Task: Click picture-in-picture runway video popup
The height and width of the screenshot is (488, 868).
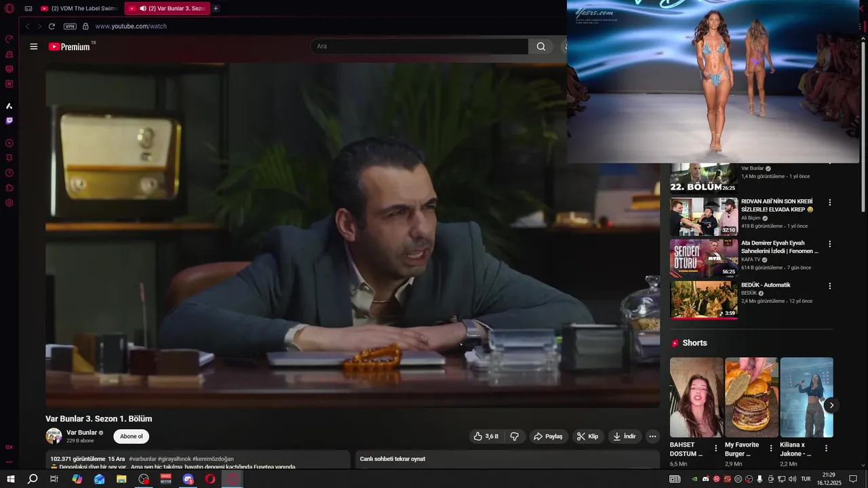Action: point(713,81)
